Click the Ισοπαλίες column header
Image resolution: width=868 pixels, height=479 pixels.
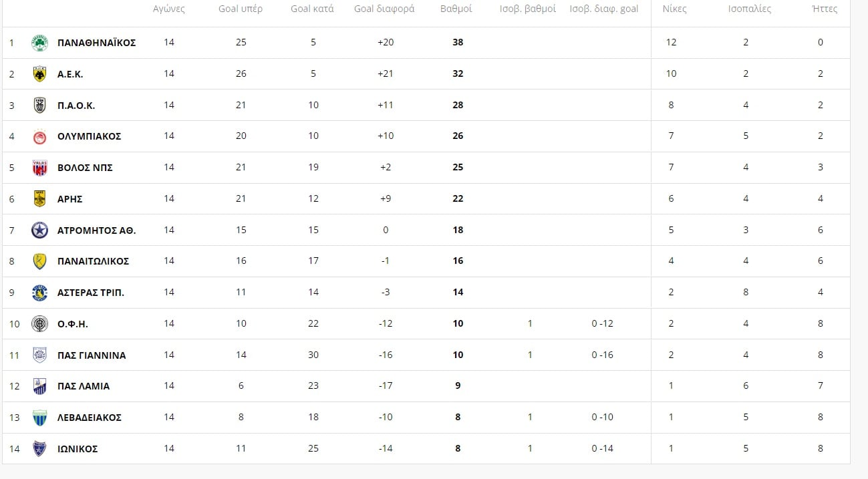pyautogui.click(x=750, y=9)
